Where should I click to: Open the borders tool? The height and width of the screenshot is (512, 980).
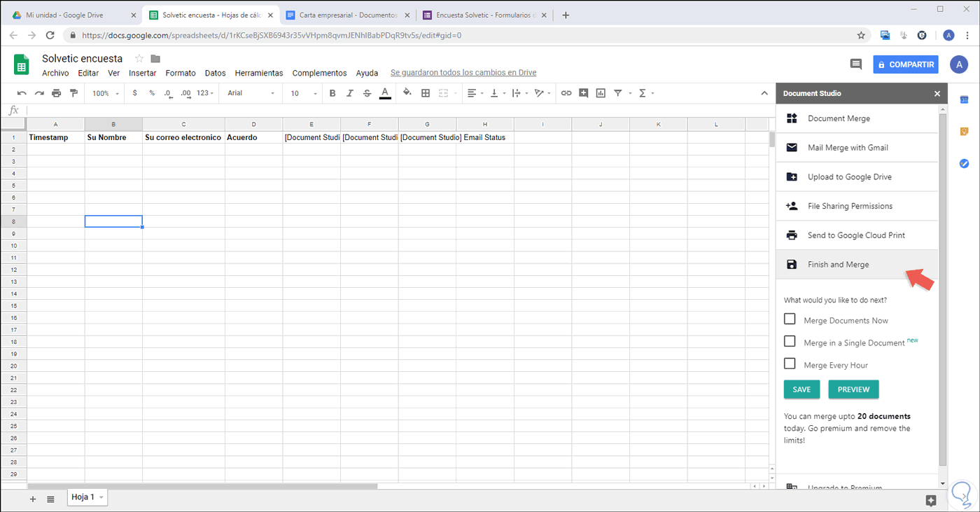426,93
